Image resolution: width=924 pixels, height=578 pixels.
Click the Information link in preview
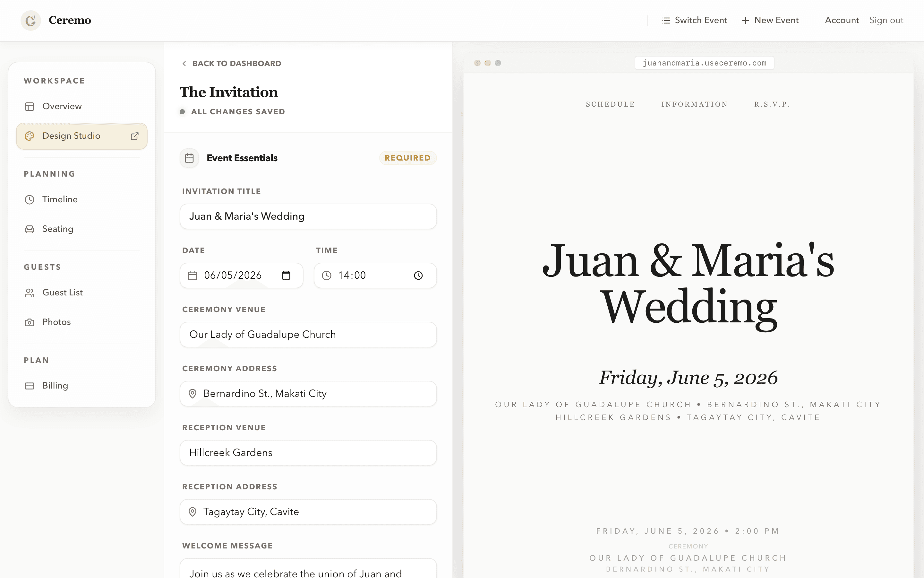coord(695,104)
